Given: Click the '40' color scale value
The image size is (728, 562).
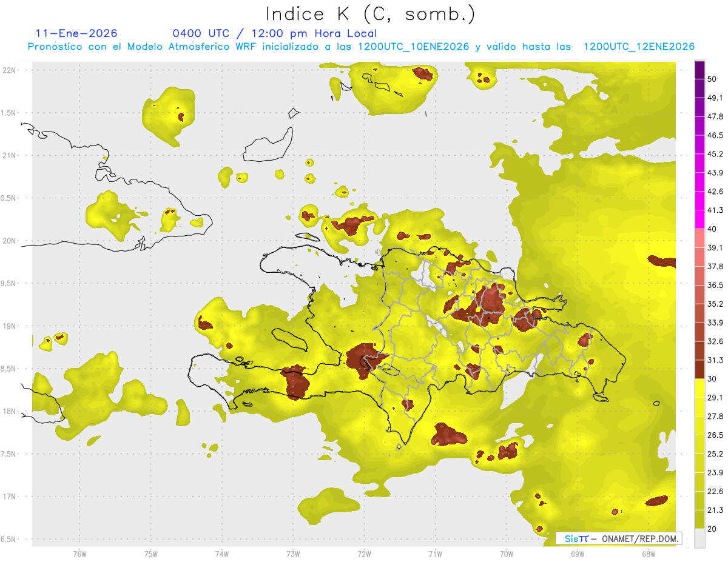Looking at the screenshot, I should coord(712,229).
